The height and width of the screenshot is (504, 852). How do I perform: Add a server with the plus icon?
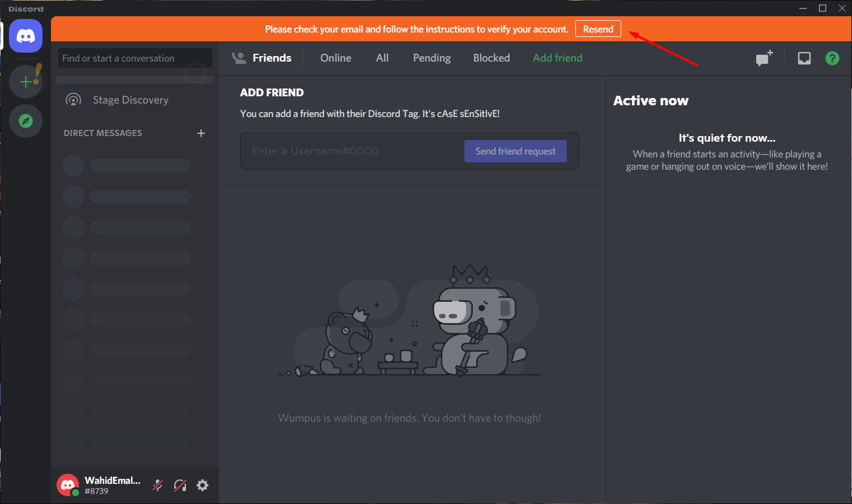26,82
